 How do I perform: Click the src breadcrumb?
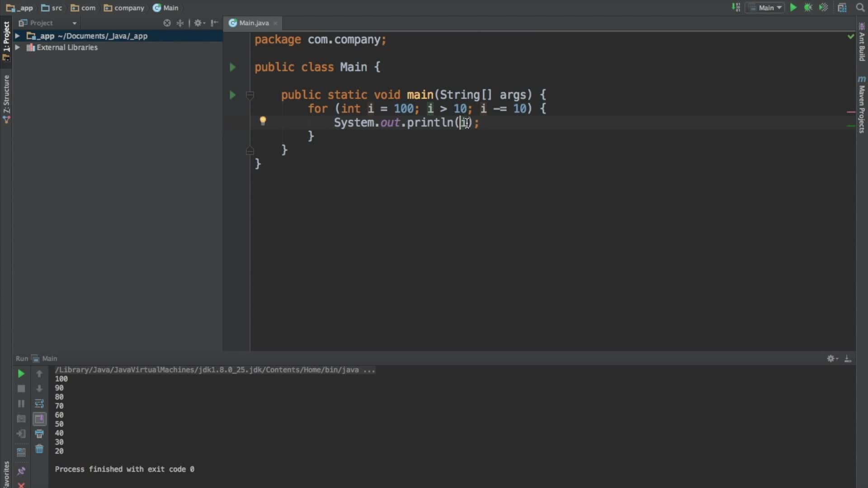(x=52, y=8)
